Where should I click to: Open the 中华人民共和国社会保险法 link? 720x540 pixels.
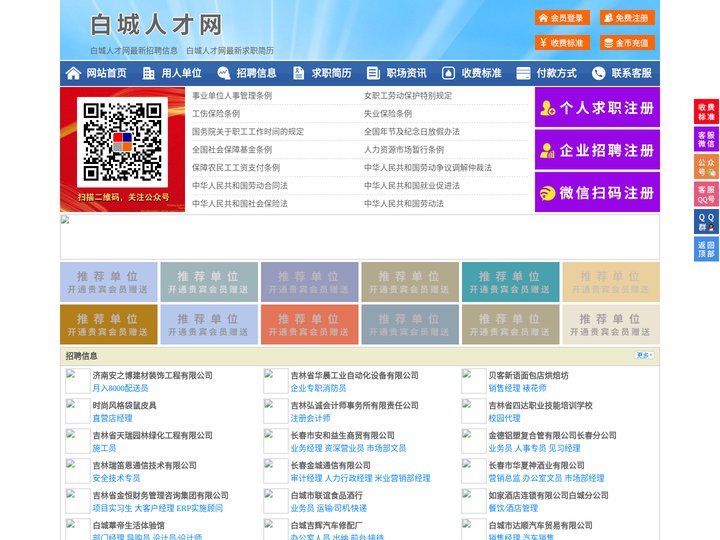[x=240, y=203]
